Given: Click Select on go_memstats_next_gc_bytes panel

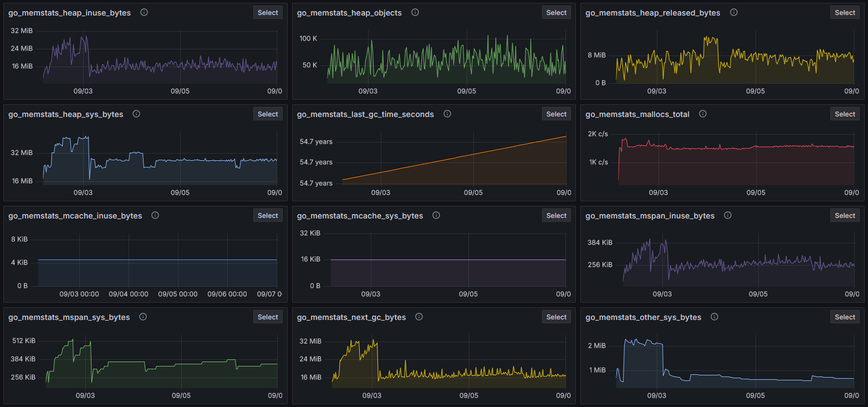Looking at the screenshot, I should [x=556, y=317].
